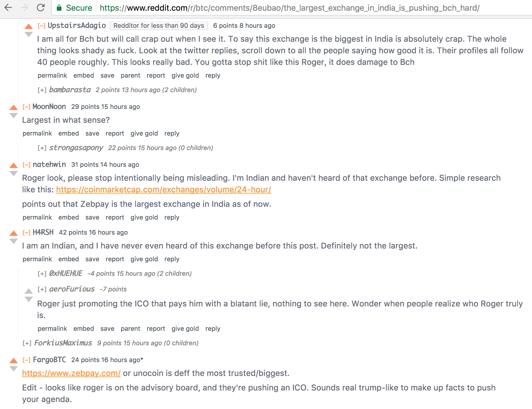Reload the page with browser refresh icon
Screen dimensions: 532x409
41,8
